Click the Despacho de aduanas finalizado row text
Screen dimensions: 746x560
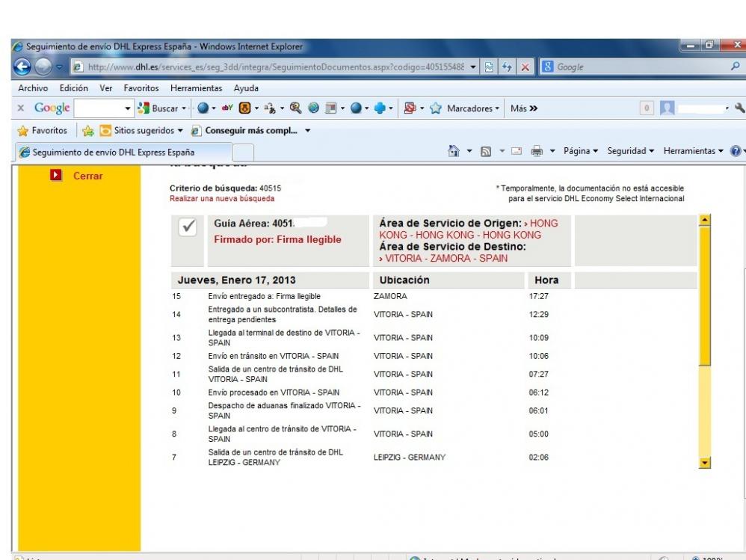(284, 410)
